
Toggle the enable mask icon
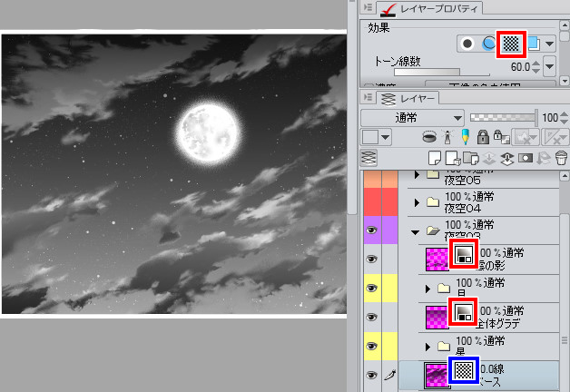pyautogui.click(x=525, y=137)
